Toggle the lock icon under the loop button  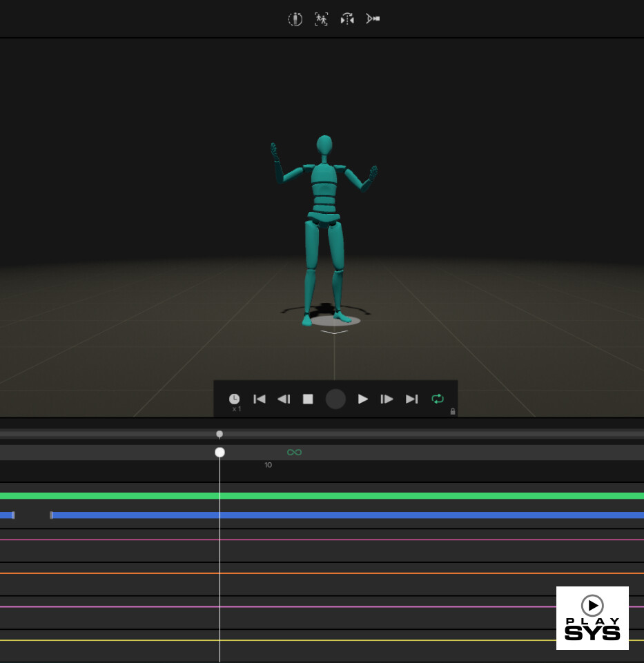coord(453,411)
